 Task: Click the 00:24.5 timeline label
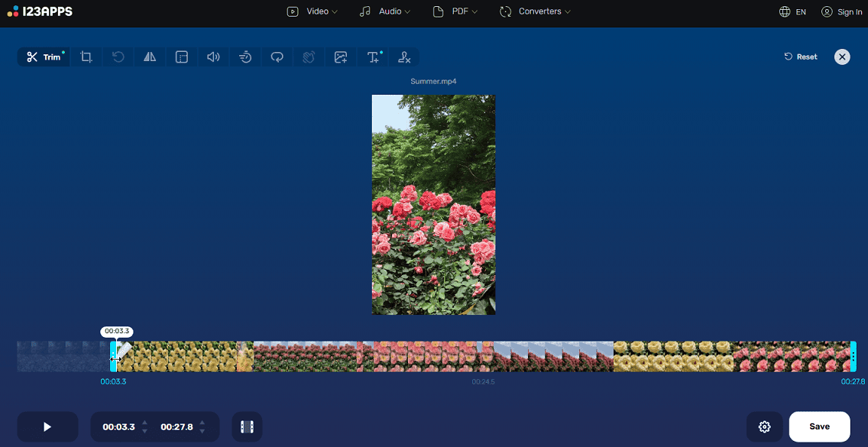483,381
